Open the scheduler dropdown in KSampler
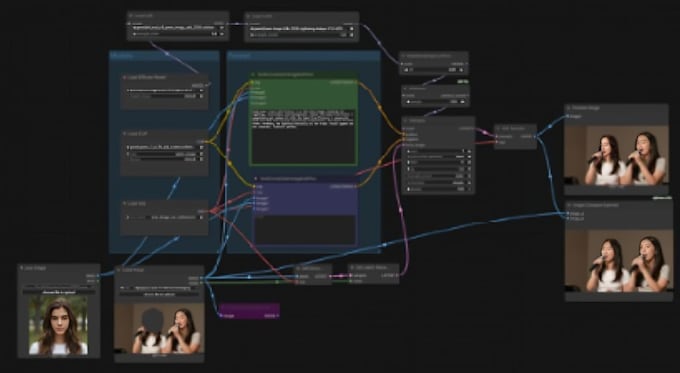The image size is (680, 373). tap(438, 183)
